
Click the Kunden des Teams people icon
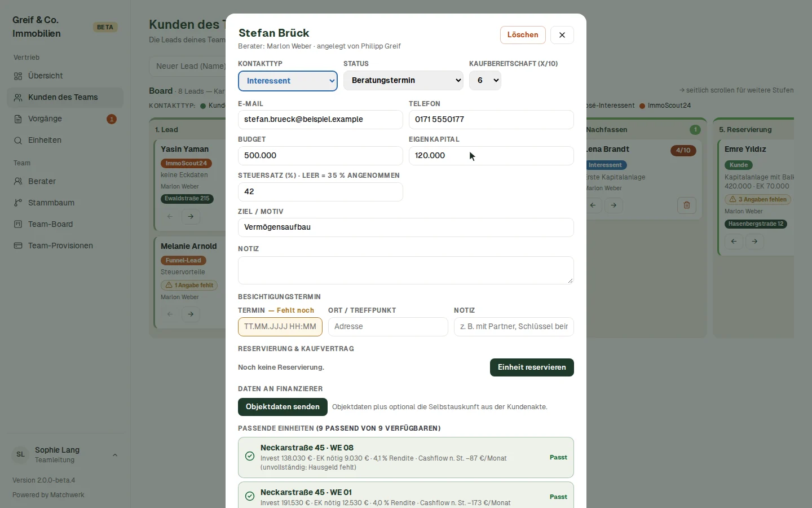coord(18,98)
